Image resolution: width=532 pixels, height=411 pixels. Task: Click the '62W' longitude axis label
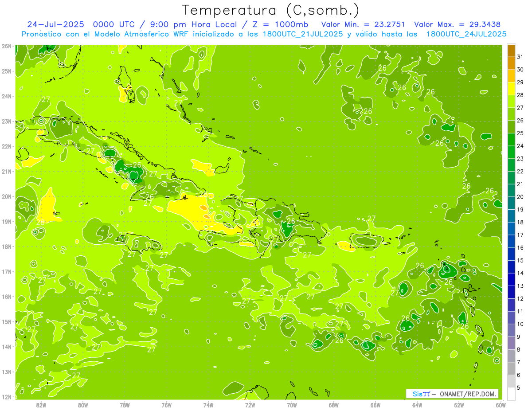459,405
